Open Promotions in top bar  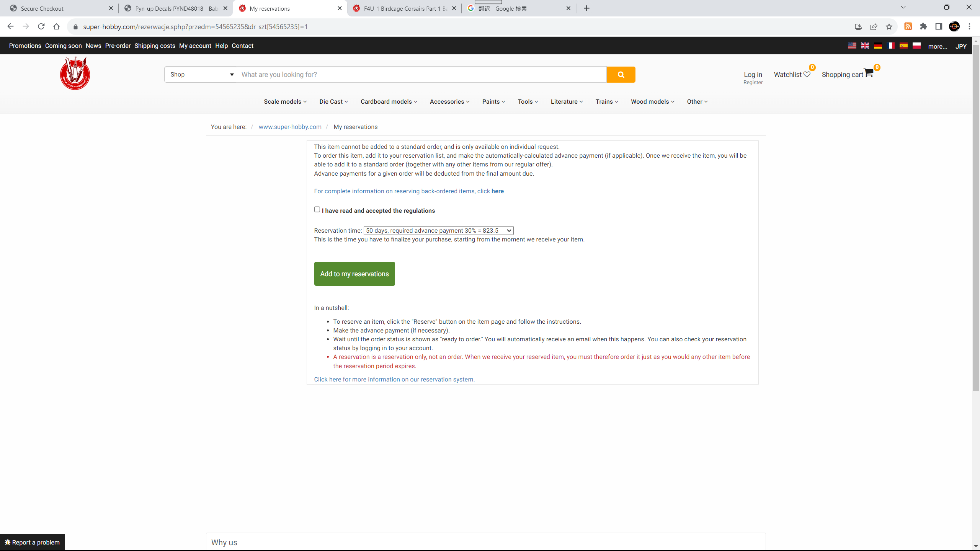tap(25, 46)
